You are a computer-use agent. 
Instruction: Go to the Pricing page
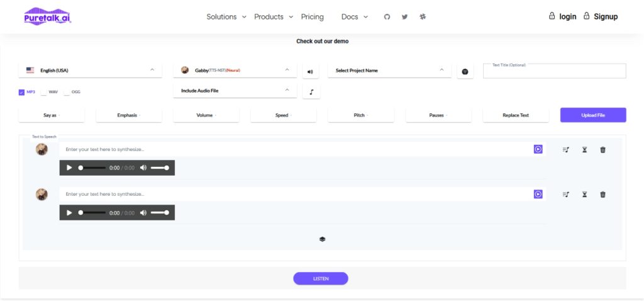312,17
